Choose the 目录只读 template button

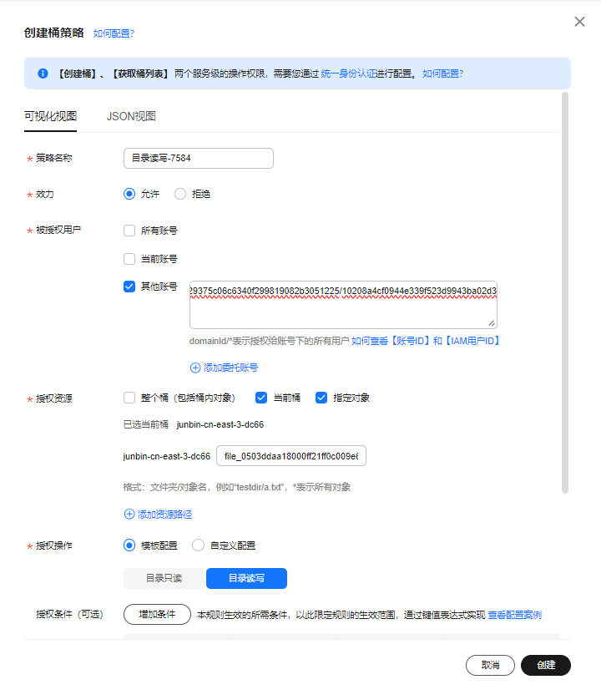tap(164, 579)
